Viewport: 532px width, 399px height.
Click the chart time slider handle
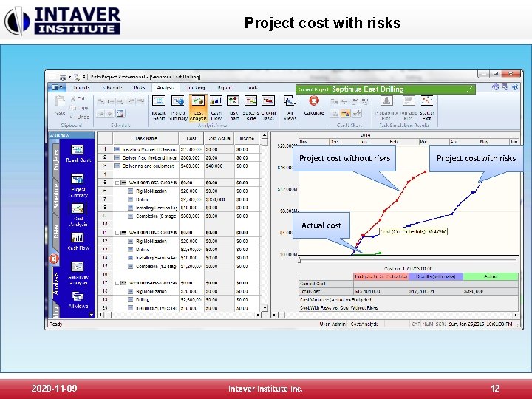[299, 260]
